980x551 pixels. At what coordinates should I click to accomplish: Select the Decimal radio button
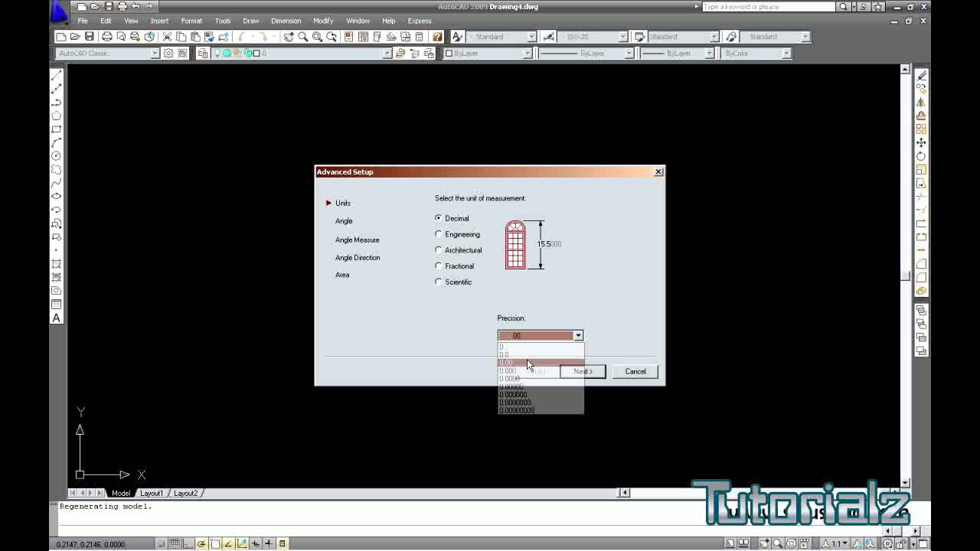(x=439, y=218)
